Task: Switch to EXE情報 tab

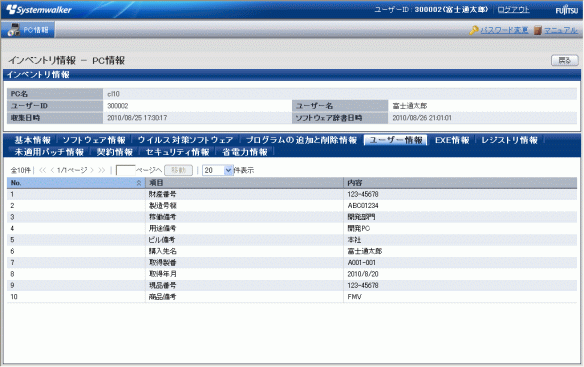Action: [452, 140]
